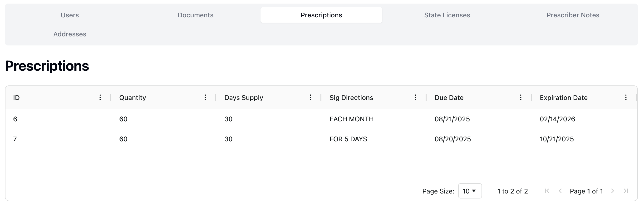Switch to the Documents tab
Screen dimensions: 644x208
pyautogui.click(x=196, y=15)
